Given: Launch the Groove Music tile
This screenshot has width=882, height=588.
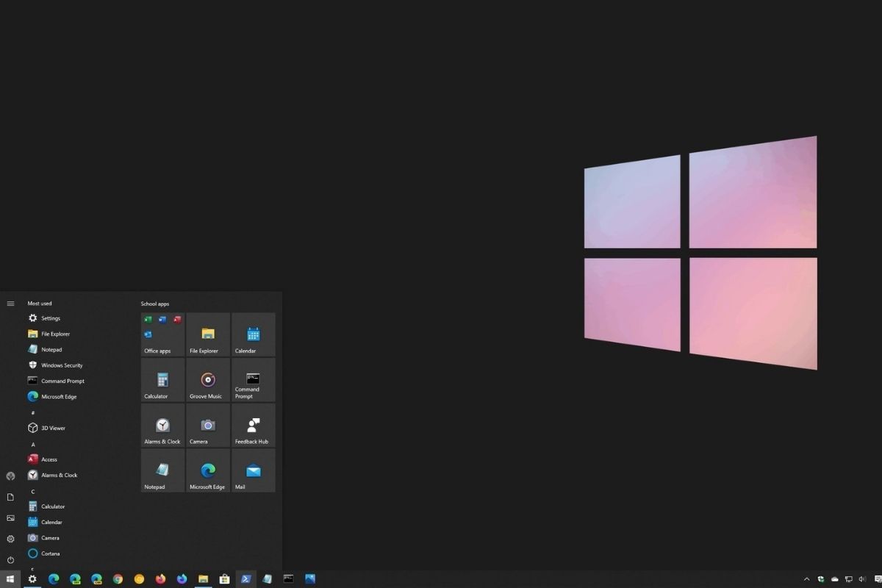Looking at the screenshot, I should click(x=208, y=380).
